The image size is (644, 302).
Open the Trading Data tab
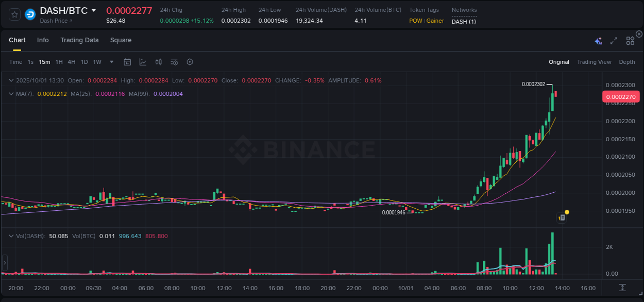pos(79,40)
